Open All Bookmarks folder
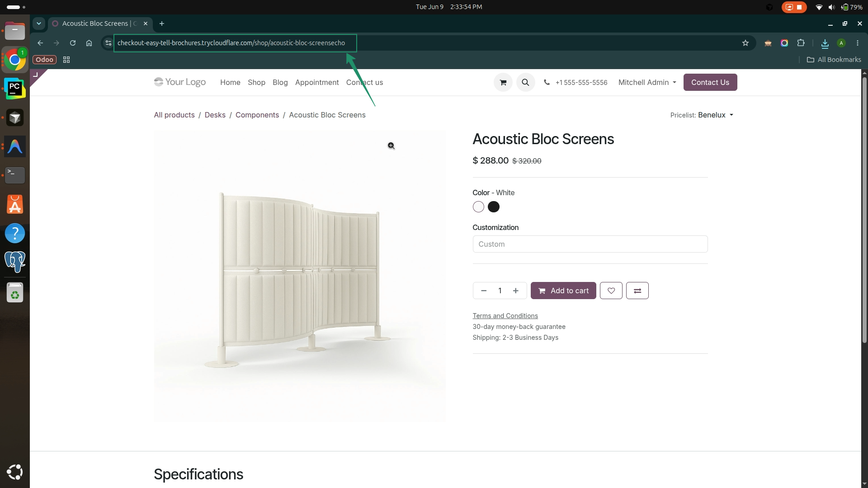The width and height of the screenshot is (868, 488). [834, 60]
